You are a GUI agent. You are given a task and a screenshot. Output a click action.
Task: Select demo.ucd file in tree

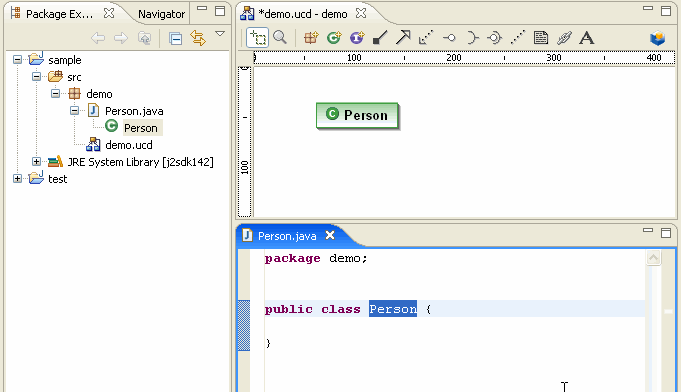(129, 145)
